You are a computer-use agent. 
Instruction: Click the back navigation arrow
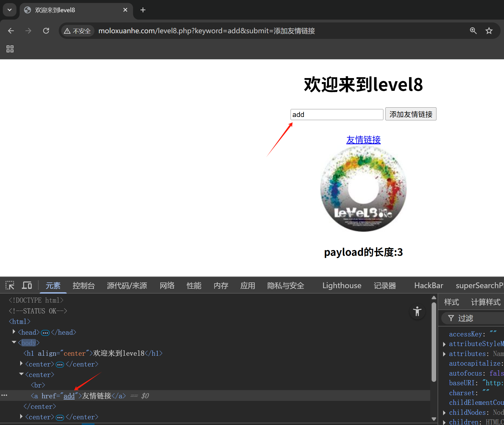[11, 31]
